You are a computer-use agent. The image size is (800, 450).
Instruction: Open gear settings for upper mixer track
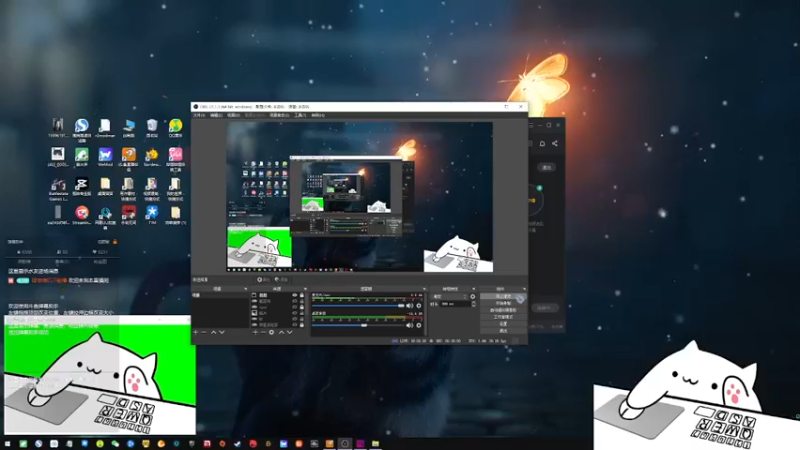click(x=419, y=306)
